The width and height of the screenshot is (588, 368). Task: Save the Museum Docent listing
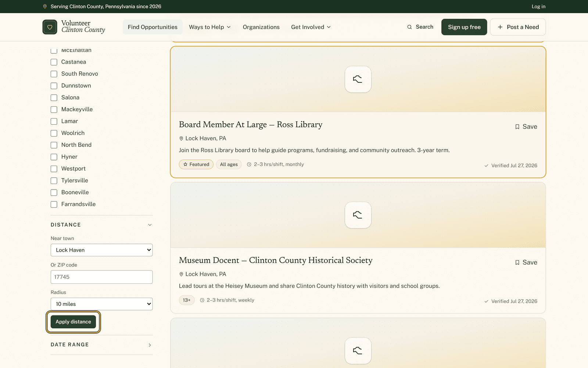pyautogui.click(x=526, y=262)
